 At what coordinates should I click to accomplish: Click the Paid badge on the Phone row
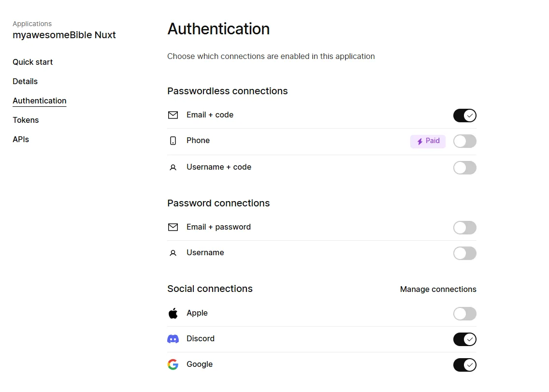(428, 141)
